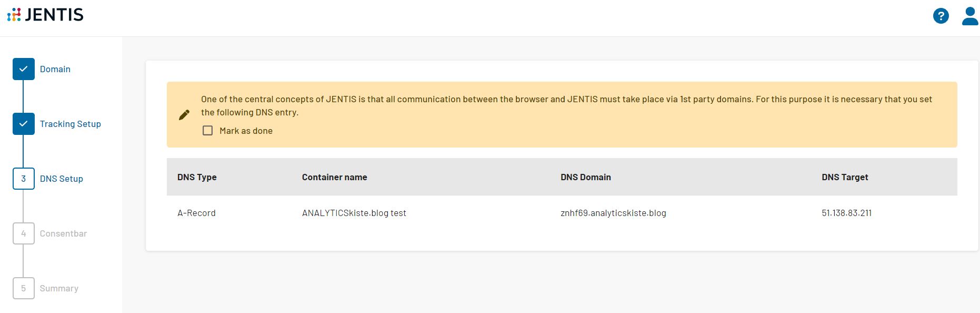This screenshot has height=313, width=980.
Task: Click the znhf69.analyticskiste.blog domain value
Action: 613,213
